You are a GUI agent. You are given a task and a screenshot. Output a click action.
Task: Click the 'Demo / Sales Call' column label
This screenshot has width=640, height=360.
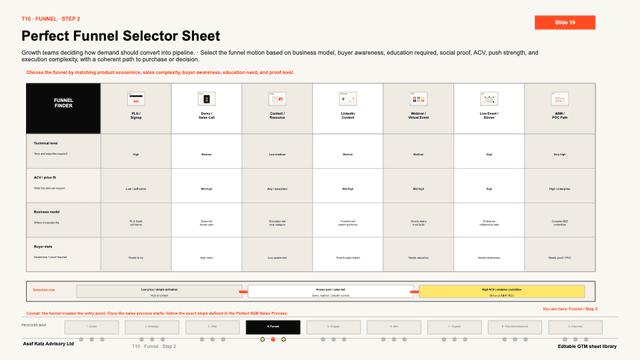point(207,116)
